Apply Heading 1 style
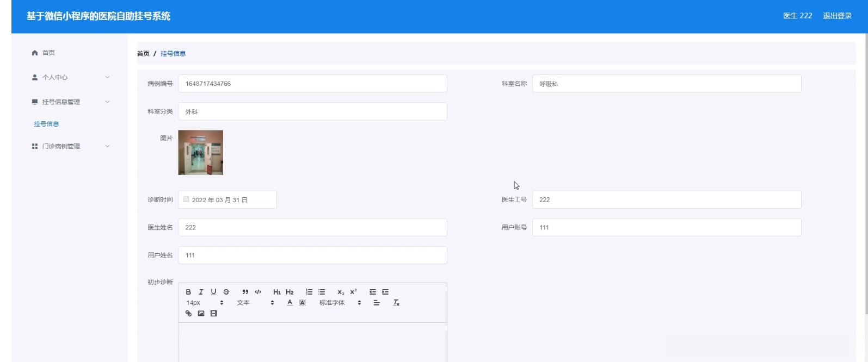 (x=277, y=292)
